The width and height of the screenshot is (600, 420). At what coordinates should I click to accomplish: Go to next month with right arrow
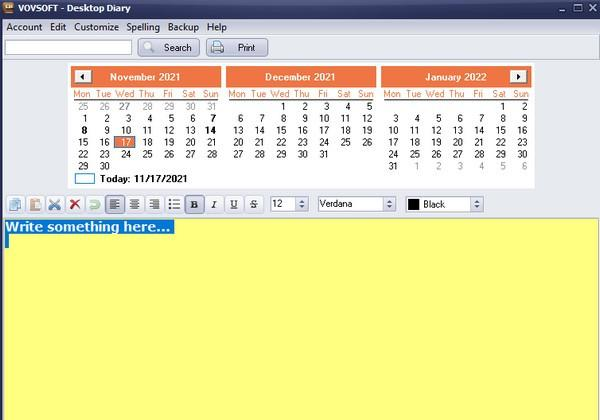coord(518,77)
